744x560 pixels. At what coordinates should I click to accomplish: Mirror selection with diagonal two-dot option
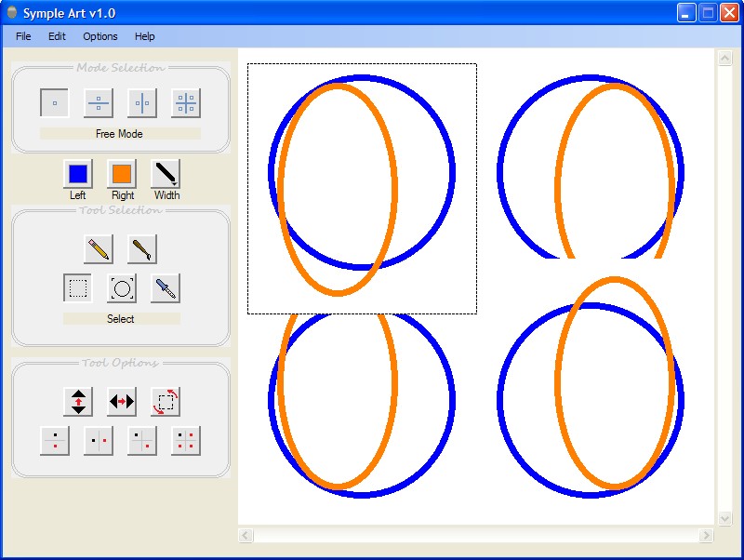tap(142, 440)
